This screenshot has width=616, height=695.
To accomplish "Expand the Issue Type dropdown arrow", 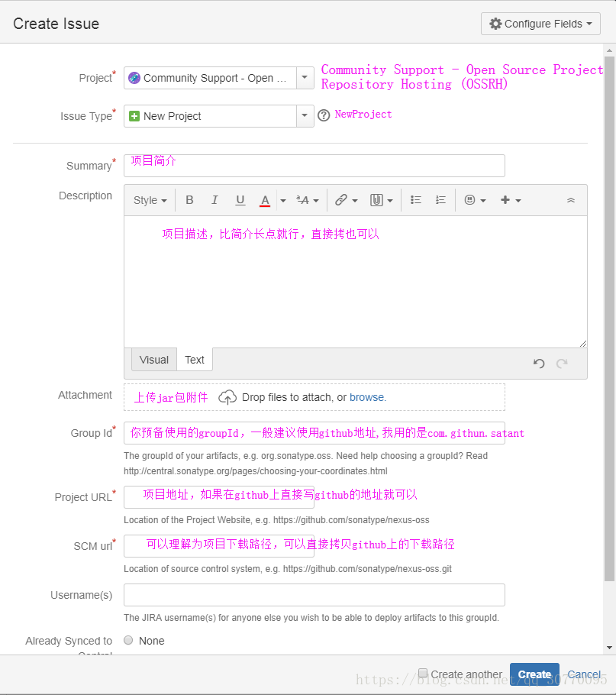I will tap(305, 115).
